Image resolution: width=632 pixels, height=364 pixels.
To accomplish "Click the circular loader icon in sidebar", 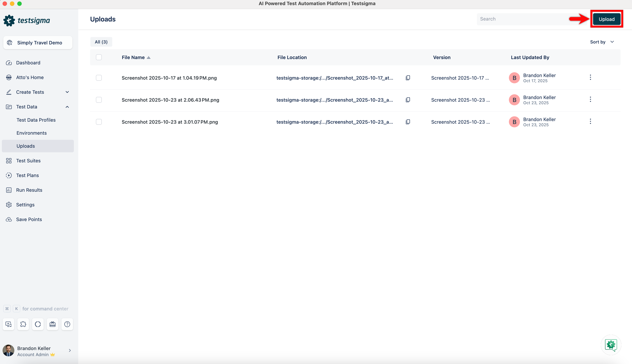I will pos(38,324).
